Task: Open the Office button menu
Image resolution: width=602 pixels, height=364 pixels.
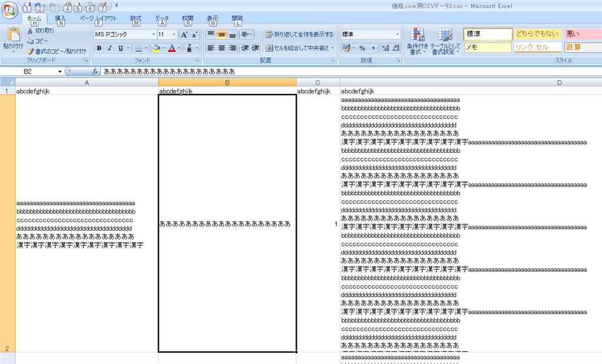Action: click(x=9, y=9)
